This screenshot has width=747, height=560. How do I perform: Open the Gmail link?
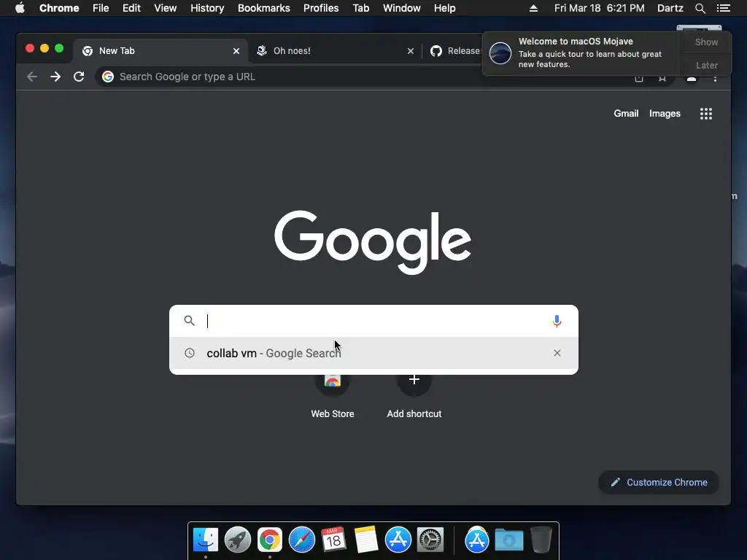(x=625, y=113)
